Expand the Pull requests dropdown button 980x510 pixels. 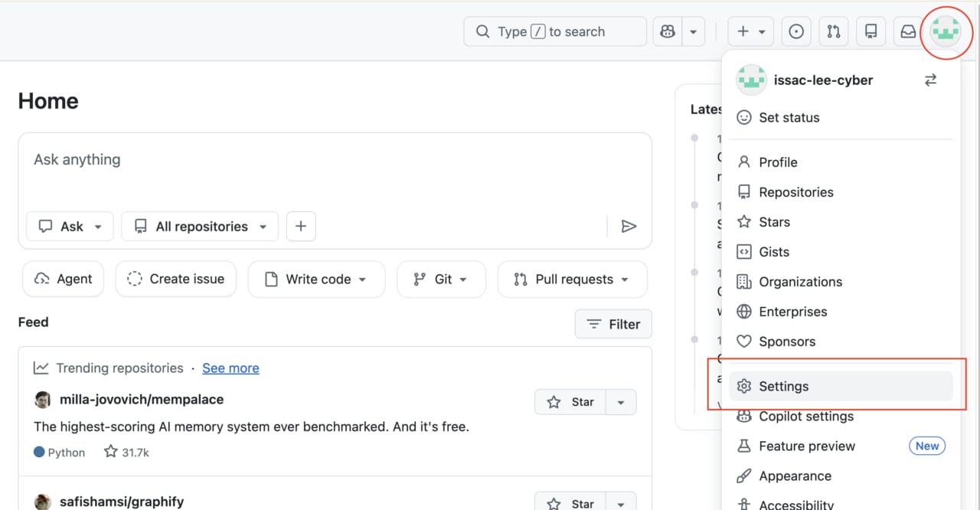572,280
